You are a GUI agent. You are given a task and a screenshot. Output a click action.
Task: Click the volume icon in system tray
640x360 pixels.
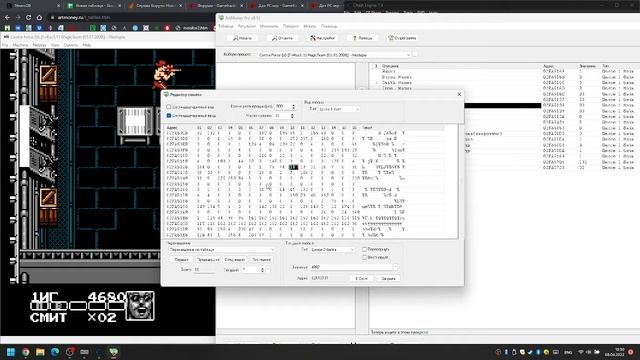(589, 352)
